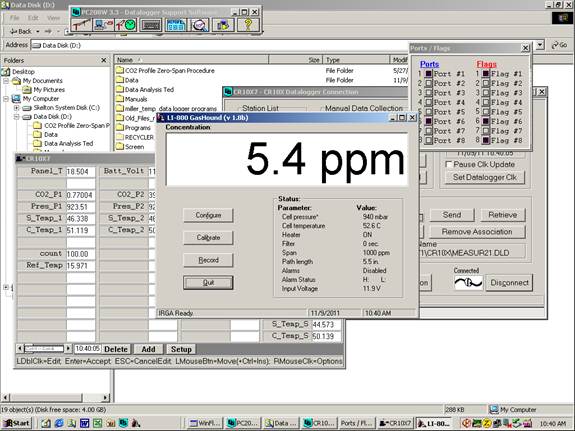This screenshot has height=431, width=575.
Task: Click Configure in LI-800 GasHound
Action: [208, 215]
